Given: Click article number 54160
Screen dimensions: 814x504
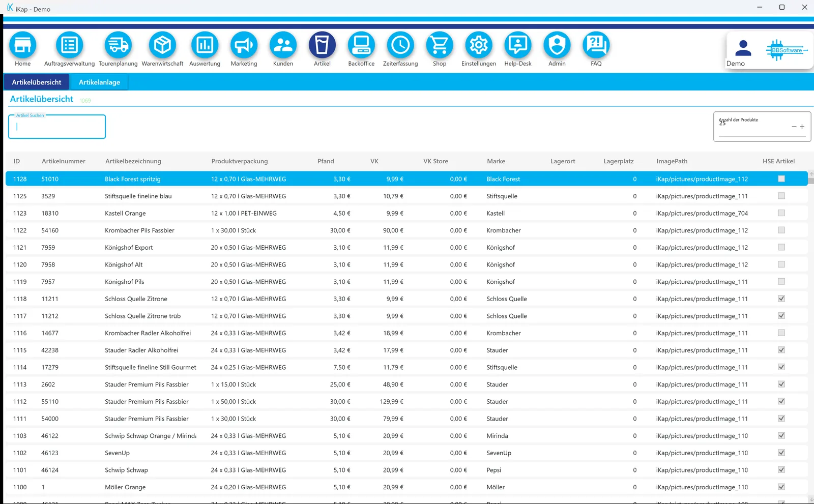Looking at the screenshot, I should click(50, 230).
